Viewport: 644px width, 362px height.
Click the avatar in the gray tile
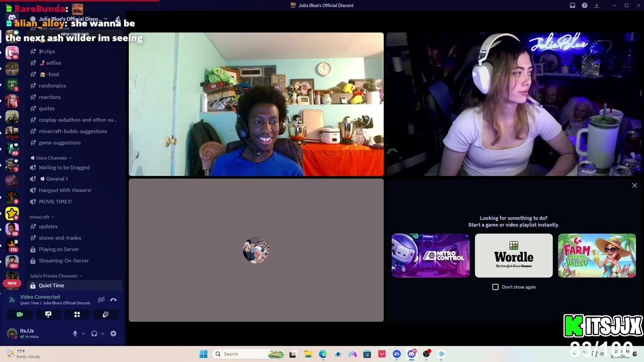[x=256, y=250]
